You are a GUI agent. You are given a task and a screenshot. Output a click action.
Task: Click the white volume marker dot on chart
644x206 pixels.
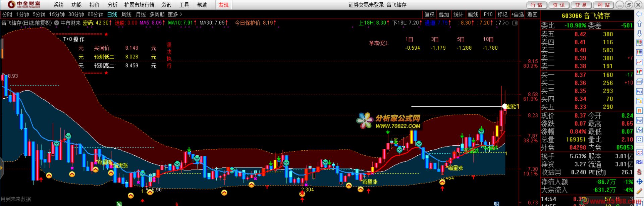point(505,106)
